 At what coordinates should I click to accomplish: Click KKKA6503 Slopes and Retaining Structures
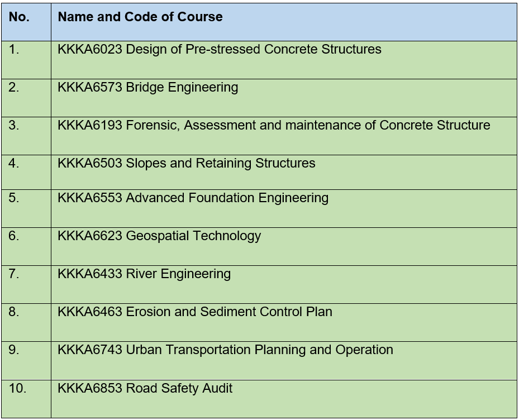tap(186, 164)
